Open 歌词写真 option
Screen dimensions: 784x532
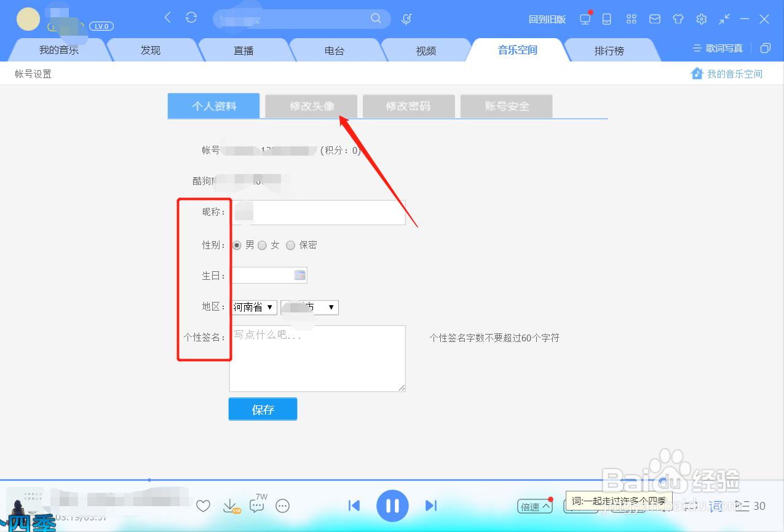[718, 48]
